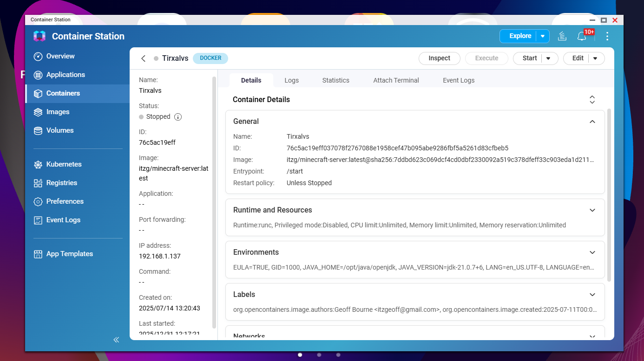Open the Overview sidebar icon
The image size is (644, 361).
(38, 56)
